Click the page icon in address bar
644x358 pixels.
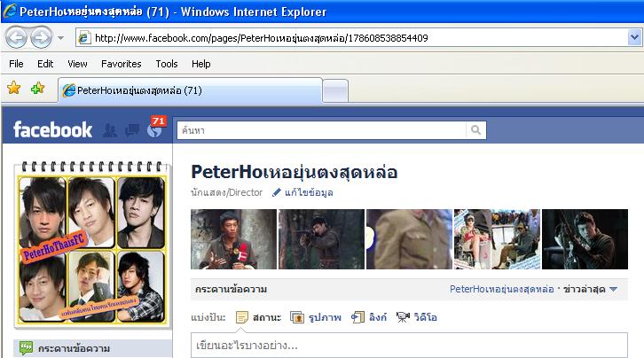(84, 38)
